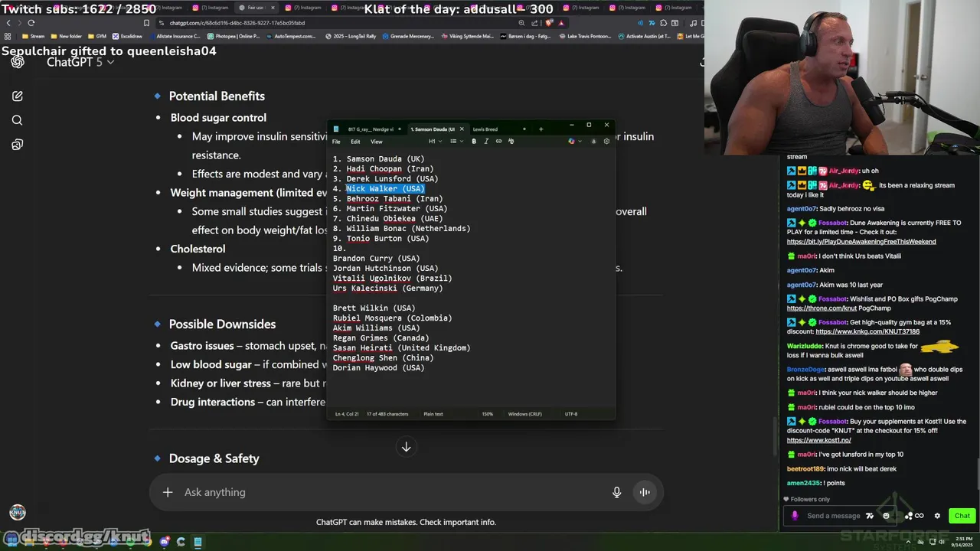Open the 'Excalidraw' bookmark
The image size is (980, 551).
[128, 36]
